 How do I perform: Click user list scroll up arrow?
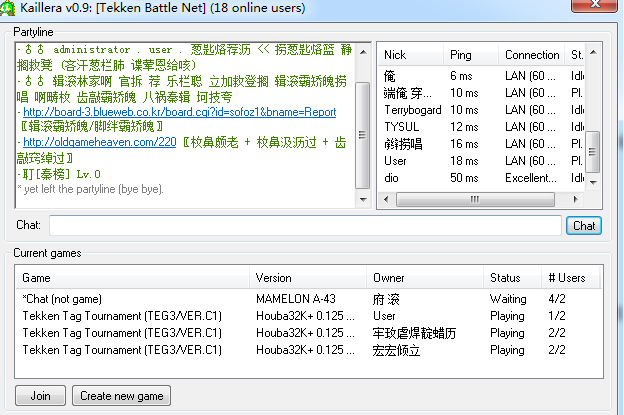tap(593, 52)
